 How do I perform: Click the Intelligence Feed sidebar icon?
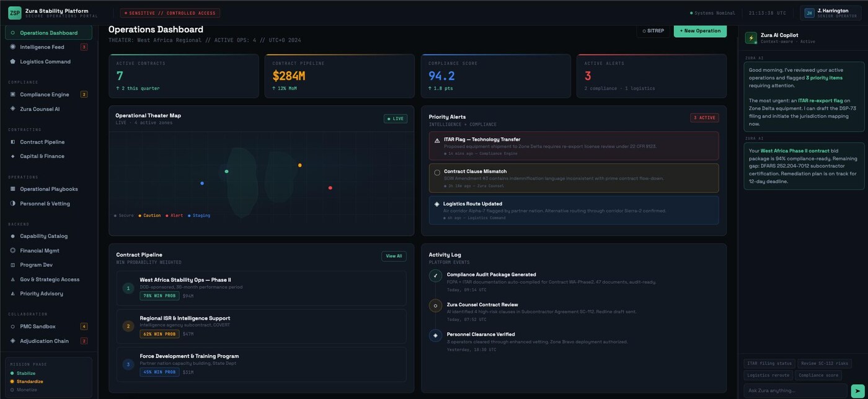tap(13, 47)
